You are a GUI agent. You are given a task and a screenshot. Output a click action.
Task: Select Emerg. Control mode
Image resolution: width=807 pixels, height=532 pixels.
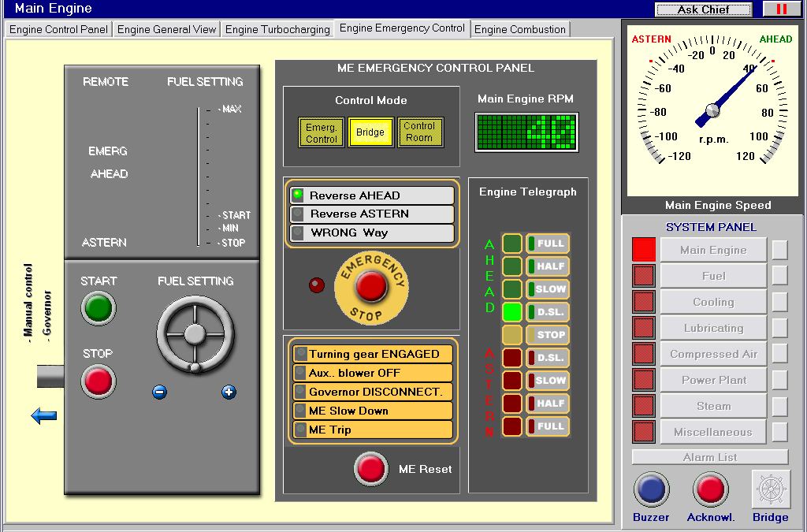(322, 132)
